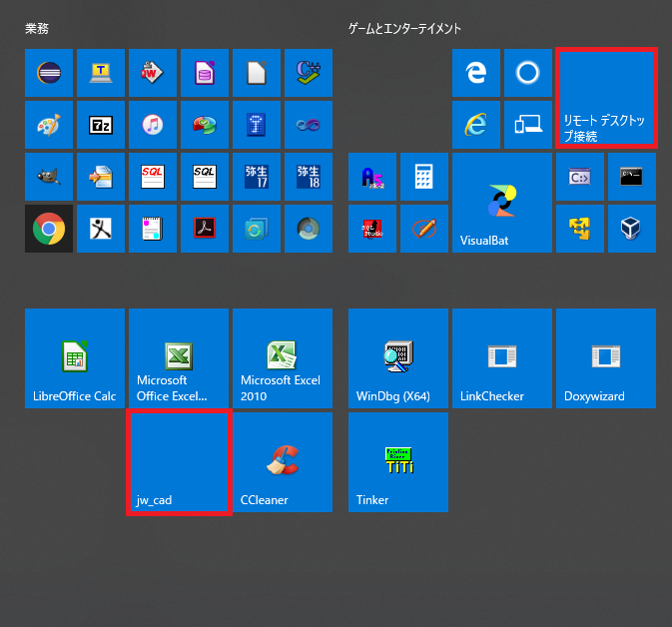This screenshot has width=672, height=627.
Task: Open リモート デスクトップ接続 tile
Action: pos(606,98)
